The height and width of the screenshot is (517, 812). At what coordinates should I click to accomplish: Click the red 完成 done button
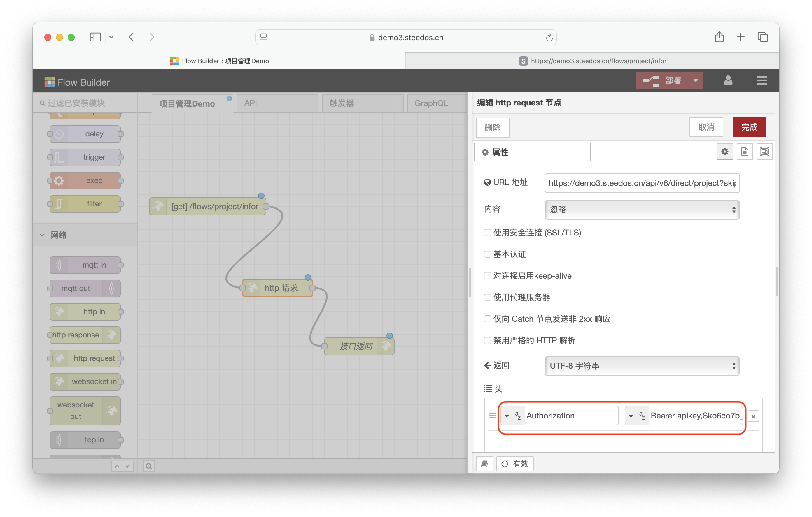pyautogui.click(x=749, y=127)
